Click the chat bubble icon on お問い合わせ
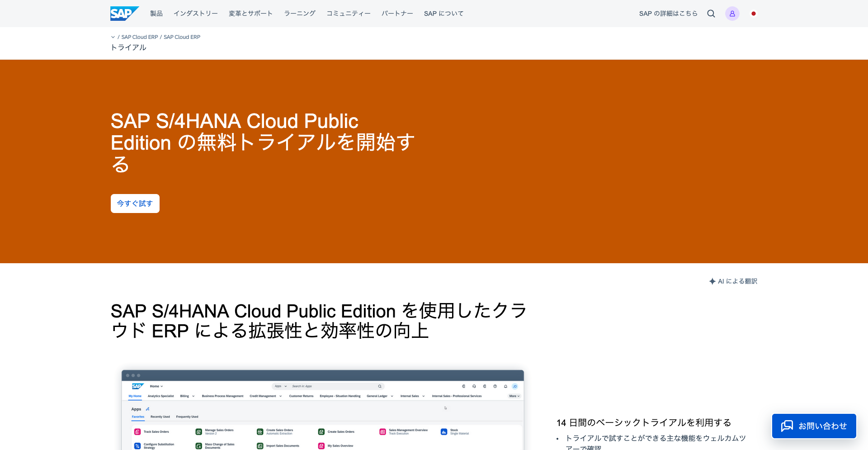The image size is (868, 450). 787,426
